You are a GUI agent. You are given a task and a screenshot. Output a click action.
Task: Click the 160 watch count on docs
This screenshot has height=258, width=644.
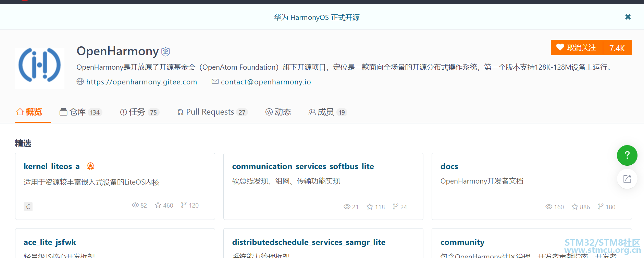pos(559,207)
